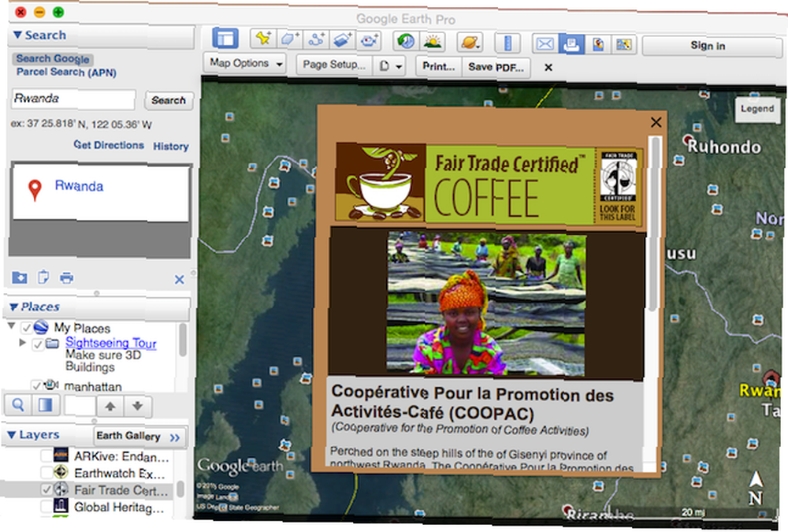Collapse the My Places tree node
788x532 pixels.
(x=11, y=326)
